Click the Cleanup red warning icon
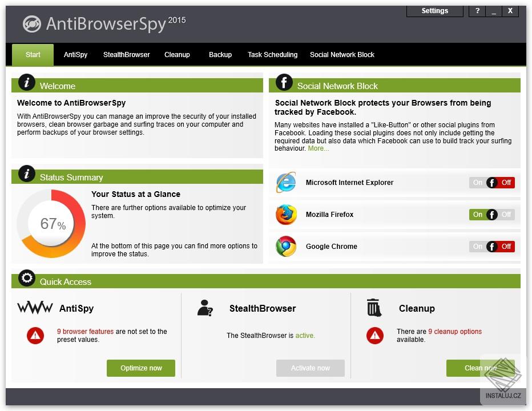 (x=375, y=335)
